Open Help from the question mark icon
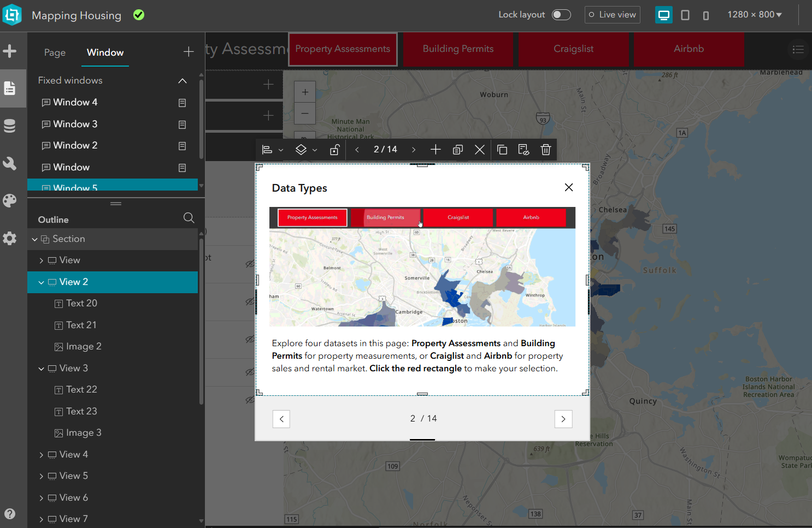The width and height of the screenshot is (812, 528). click(x=10, y=514)
